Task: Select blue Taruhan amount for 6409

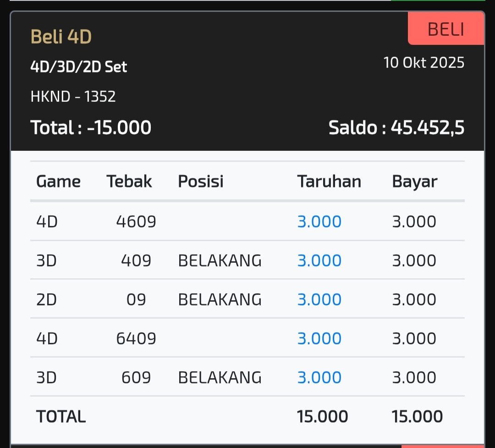Action: [319, 339]
